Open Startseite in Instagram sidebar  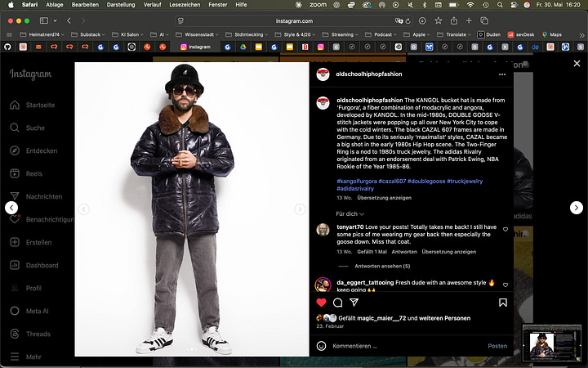pyautogui.click(x=33, y=105)
